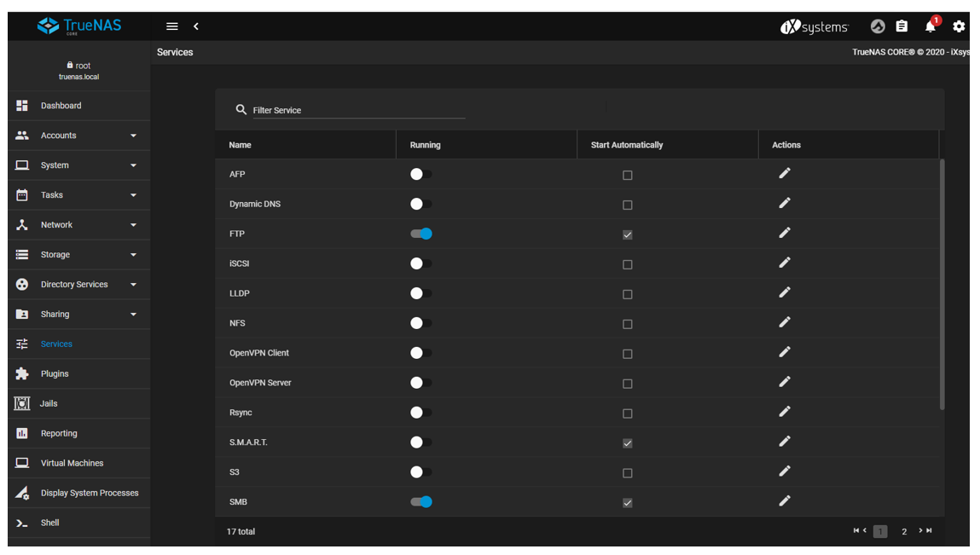Viewport: 980px width, 555px height.
Task: Edit the NFS service configuration
Action: [785, 322]
